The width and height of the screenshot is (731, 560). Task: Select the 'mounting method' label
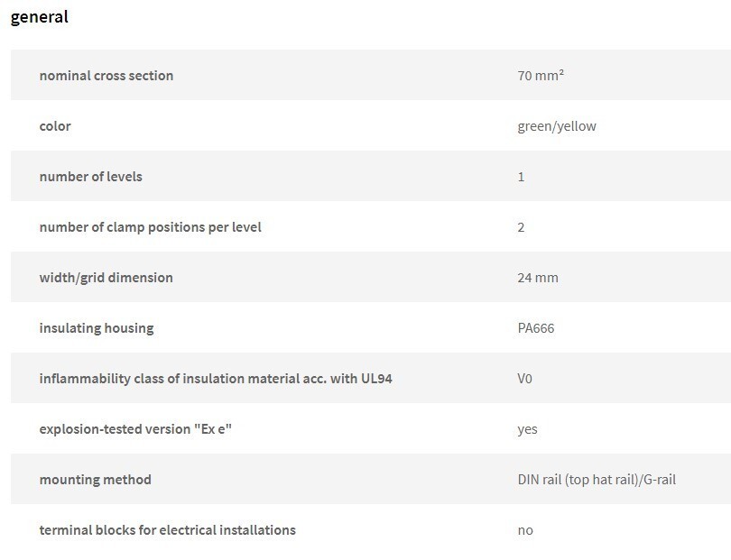(x=95, y=480)
